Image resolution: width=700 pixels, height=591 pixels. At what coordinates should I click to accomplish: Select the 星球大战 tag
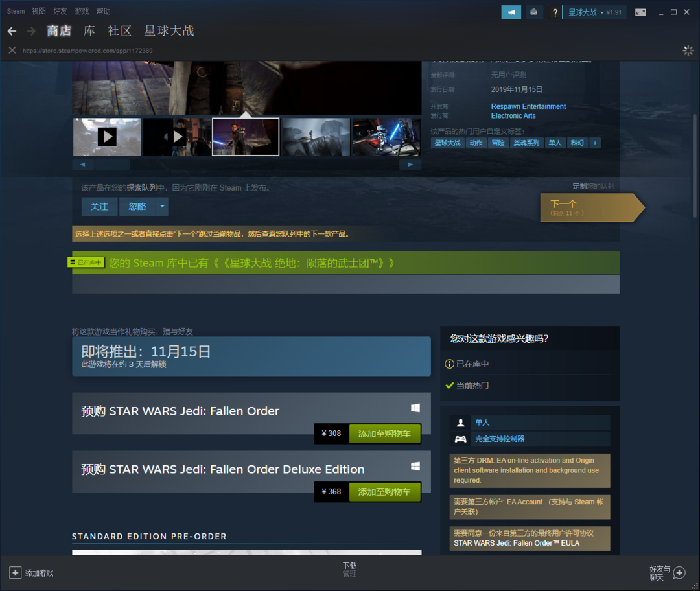tap(447, 143)
